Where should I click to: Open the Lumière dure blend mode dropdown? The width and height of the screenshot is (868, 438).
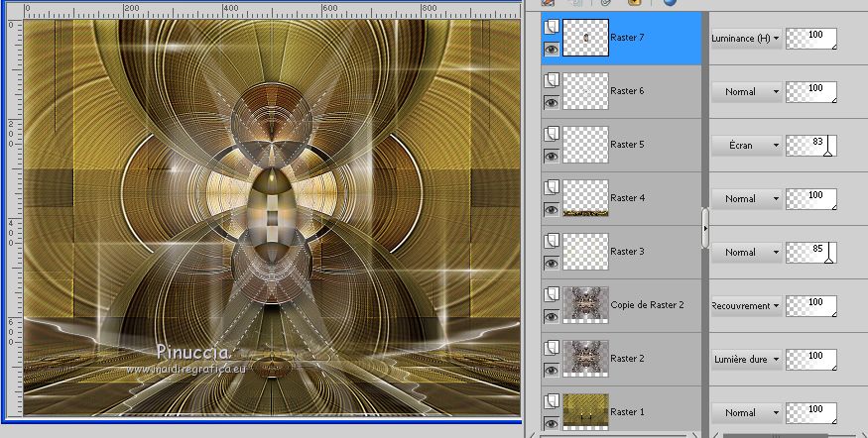pos(746,359)
